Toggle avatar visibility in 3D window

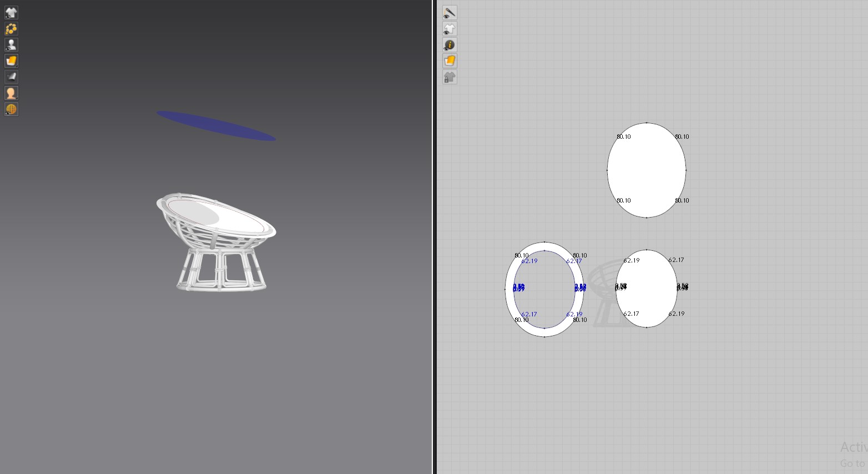(x=11, y=44)
